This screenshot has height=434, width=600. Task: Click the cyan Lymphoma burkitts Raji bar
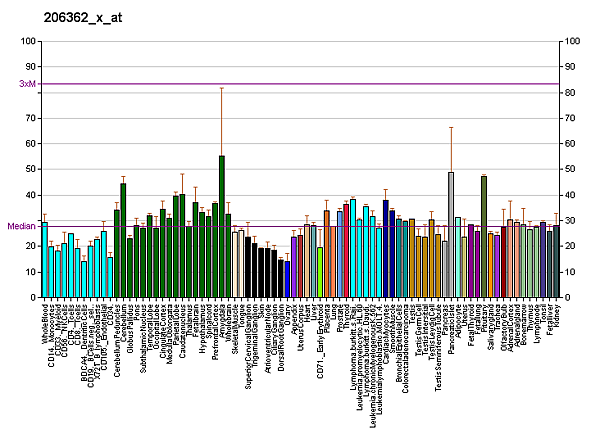click(x=353, y=248)
